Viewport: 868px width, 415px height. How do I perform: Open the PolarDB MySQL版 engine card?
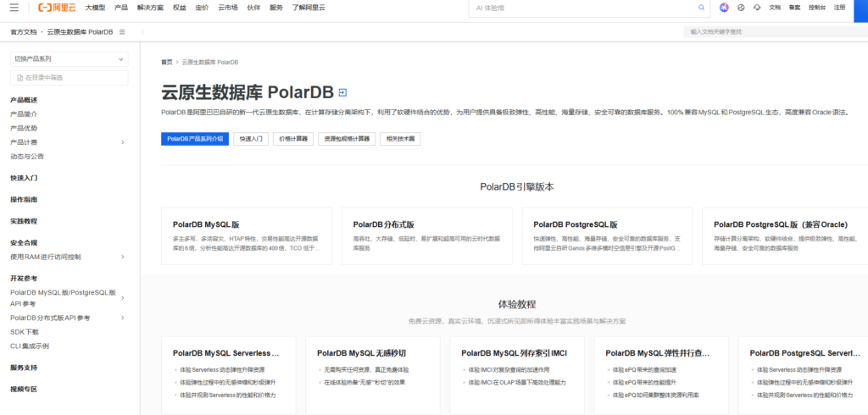coord(247,236)
